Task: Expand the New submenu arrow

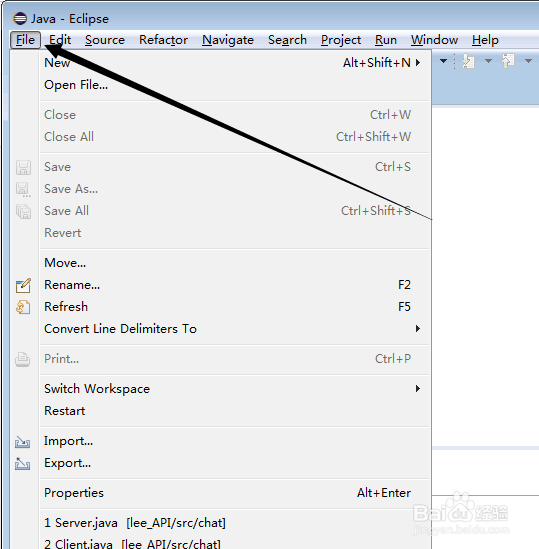Action: coord(418,63)
